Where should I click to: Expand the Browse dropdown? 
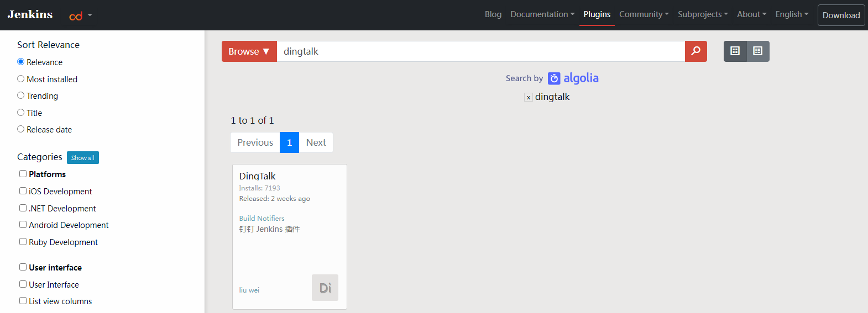[249, 51]
